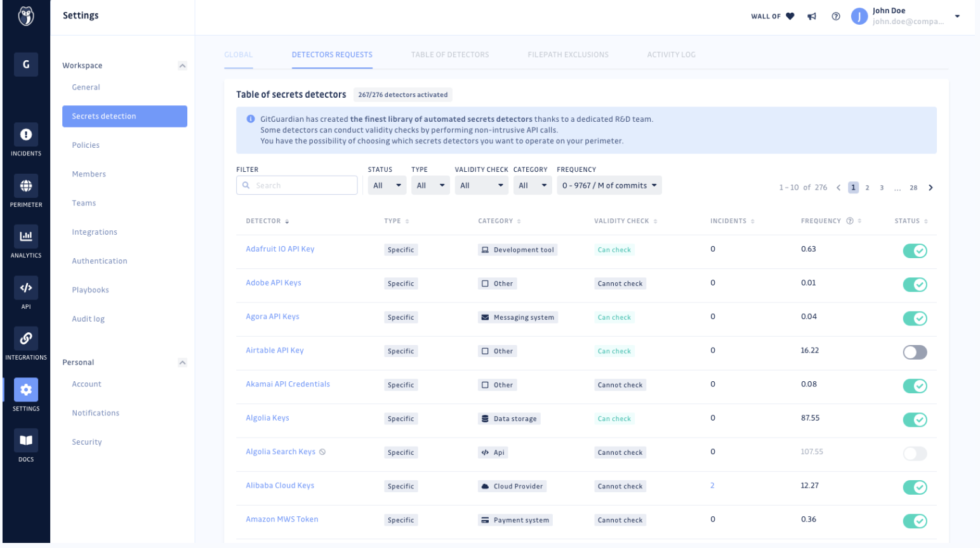Open the Frequency range dropdown
980x548 pixels.
609,185
